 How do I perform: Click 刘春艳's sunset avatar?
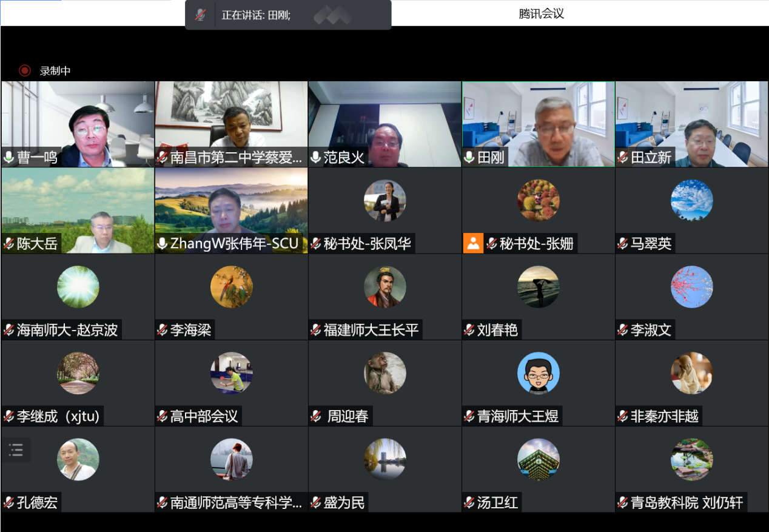coord(539,286)
